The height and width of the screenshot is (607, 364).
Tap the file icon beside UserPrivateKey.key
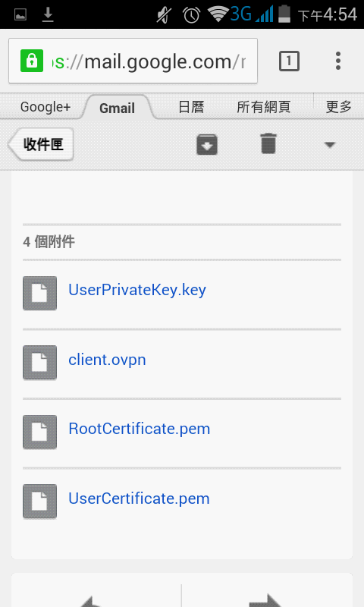(x=40, y=293)
